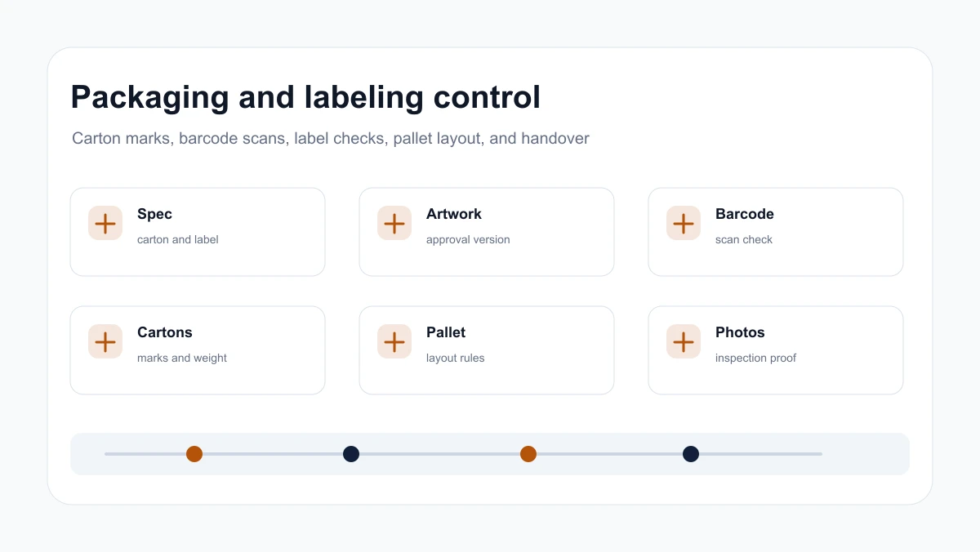The height and width of the screenshot is (552, 980).
Task: Open the Barcode title label
Action: click(x=745, y=214)
